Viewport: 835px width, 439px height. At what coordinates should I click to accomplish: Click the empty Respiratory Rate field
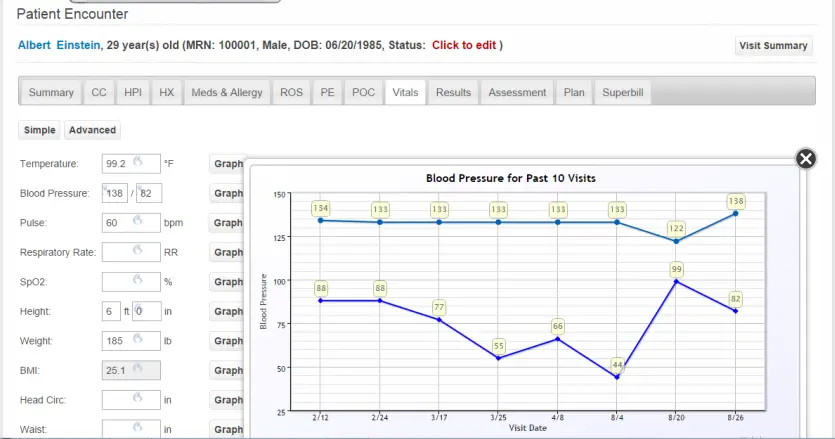[131, 252]
